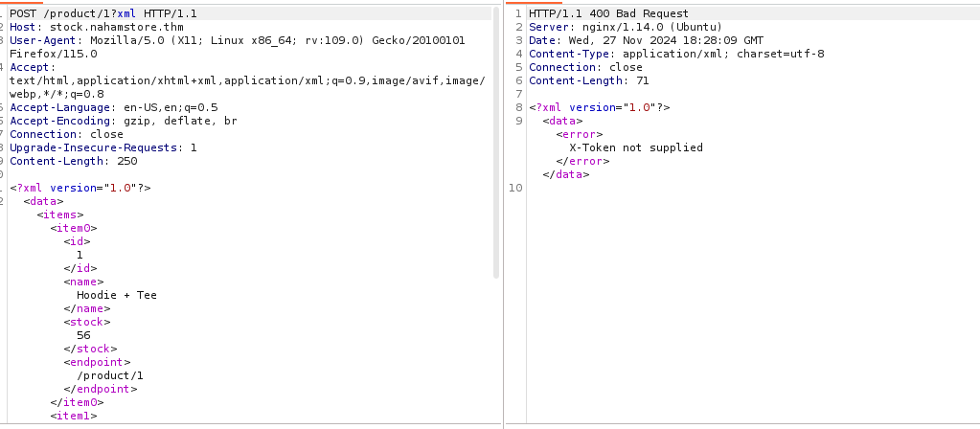The width and height of the screenshot is (980, 429).
Task: Click the 'Accept:' header name
Action: (x=33, y=67)
